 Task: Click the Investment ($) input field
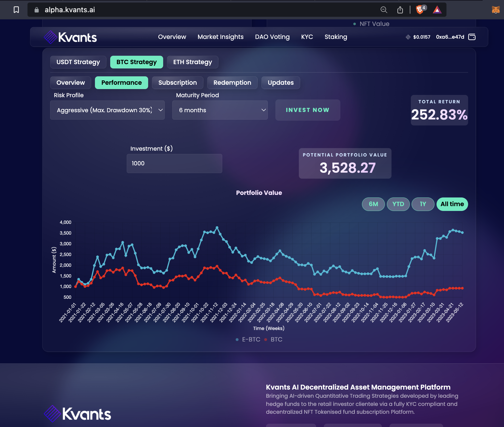(174, 163)
